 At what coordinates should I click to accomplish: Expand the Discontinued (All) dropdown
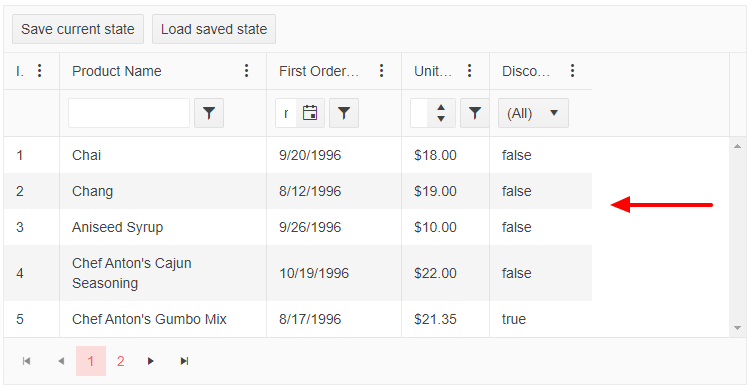coord(533,113)
